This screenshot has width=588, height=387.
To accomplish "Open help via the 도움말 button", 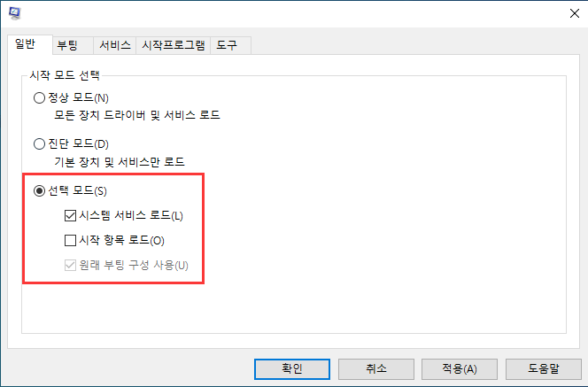I will (544, 369).
